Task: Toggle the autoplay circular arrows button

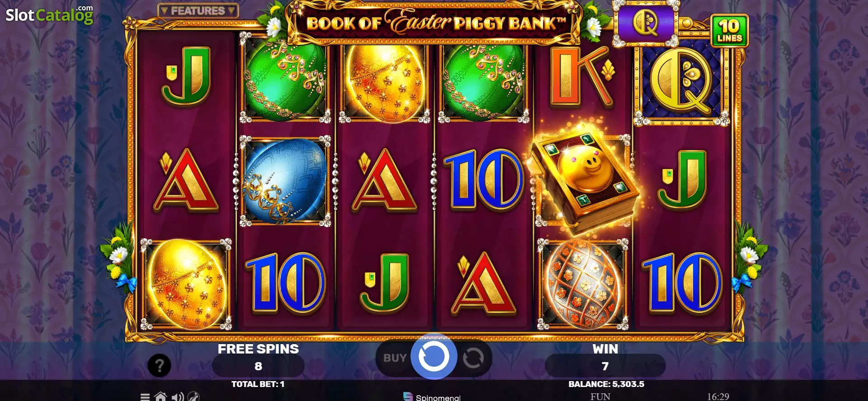Action: [473, 358]
